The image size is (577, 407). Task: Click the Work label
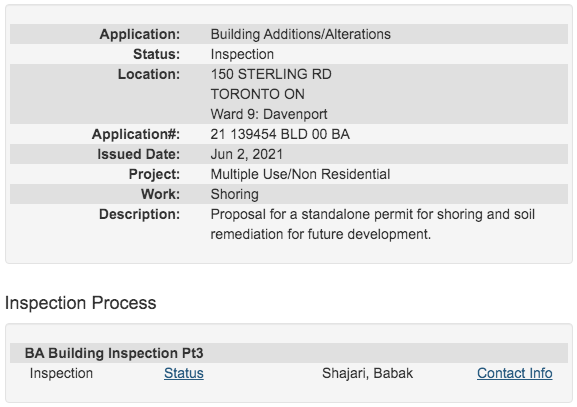(x=160, y=194)
